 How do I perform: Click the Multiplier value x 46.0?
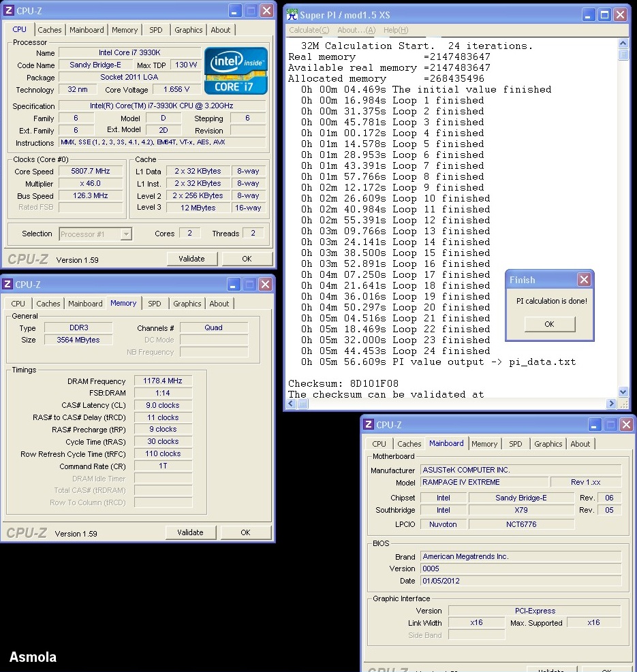coord(91,183)
